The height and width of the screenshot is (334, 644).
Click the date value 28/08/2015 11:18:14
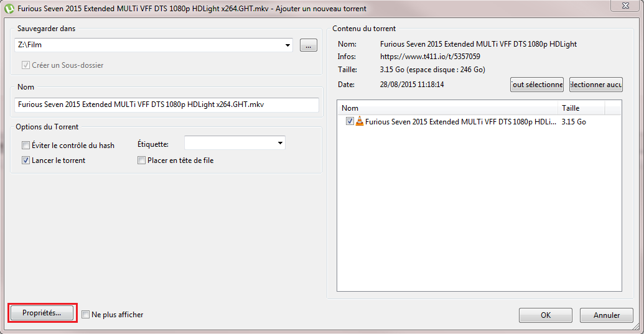pyautogui.click(x=412, y=85)
